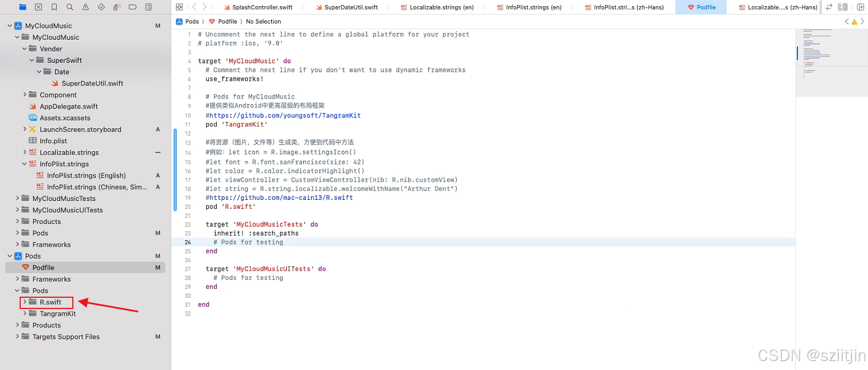868x370 pixels.
Task: Open the R.swift GitHub link
Action: click(281, 198)
